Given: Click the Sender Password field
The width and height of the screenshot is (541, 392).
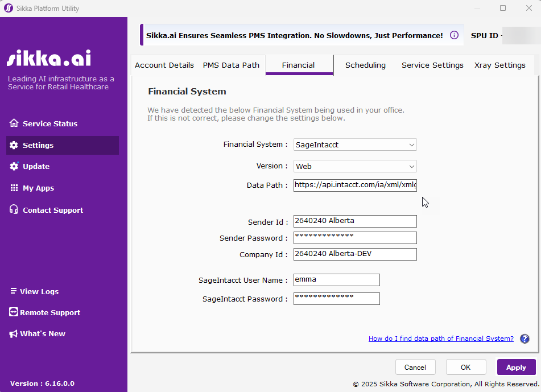Looking at the screenshot, I should tap(355, 238).
